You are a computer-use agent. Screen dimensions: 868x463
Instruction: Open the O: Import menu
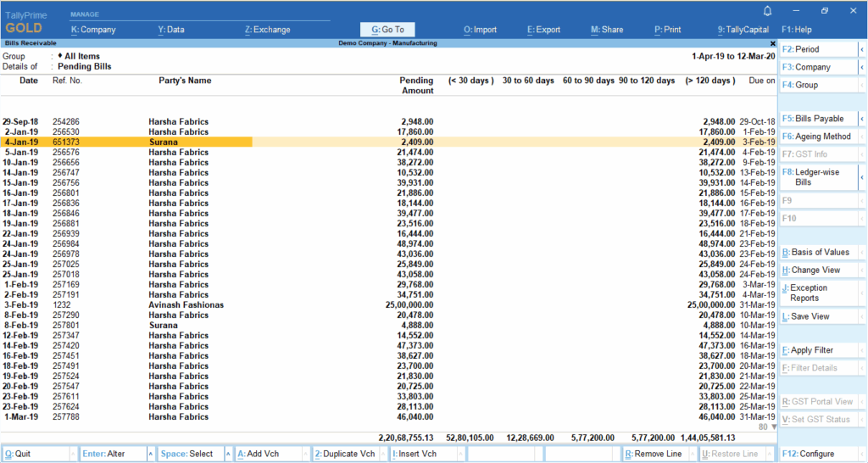pyautogui.click(x=480, y=30)
